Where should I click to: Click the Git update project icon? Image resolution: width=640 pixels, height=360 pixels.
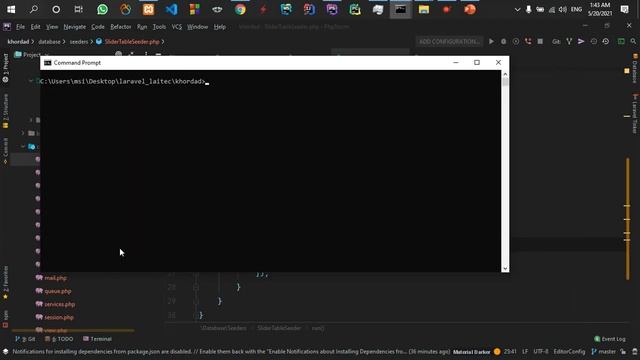tap(569, 42)
